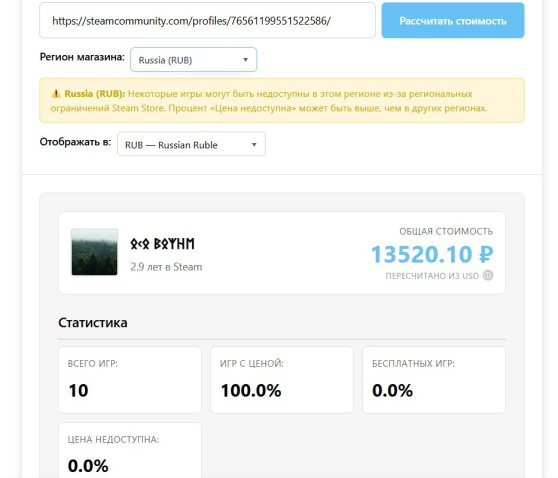Select the ЦЕНА НЕДОСТУПНА statistics card

(x=130, y=451)
